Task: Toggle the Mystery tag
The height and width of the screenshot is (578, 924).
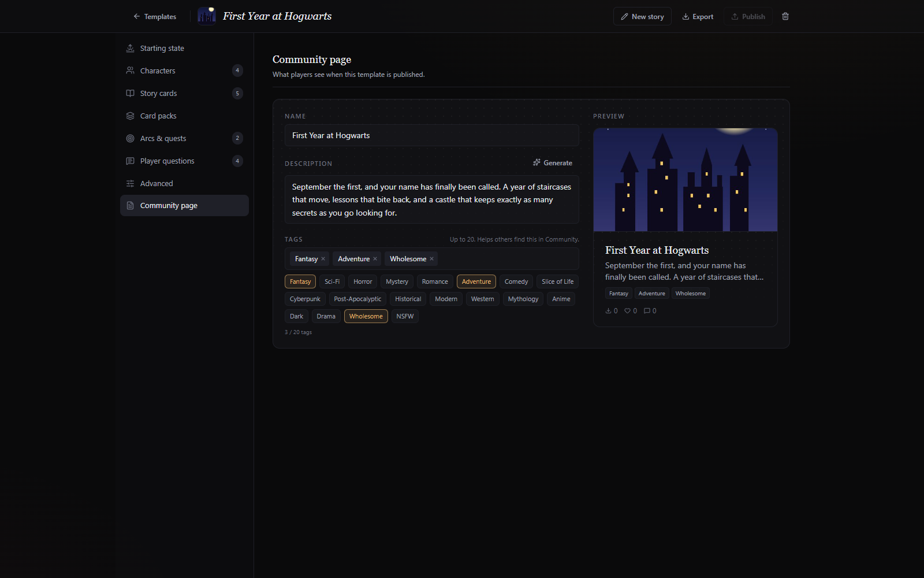Action: click(x=397, y=281)
